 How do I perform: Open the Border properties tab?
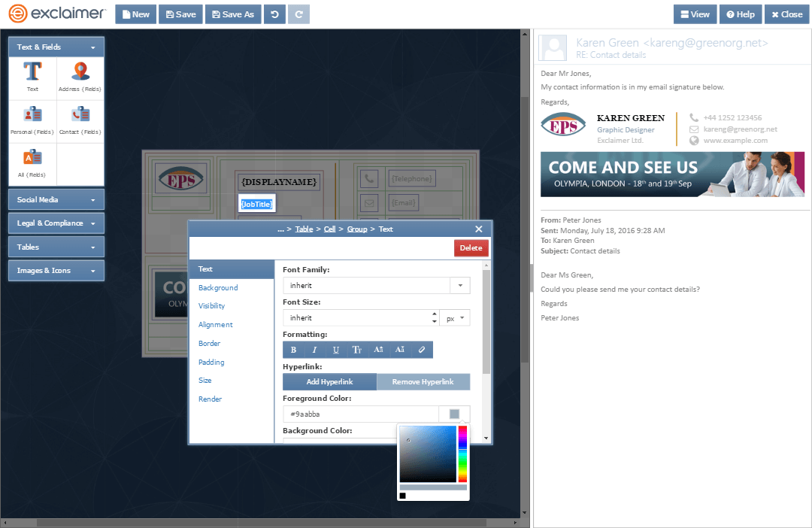click(x=209, y=343)
